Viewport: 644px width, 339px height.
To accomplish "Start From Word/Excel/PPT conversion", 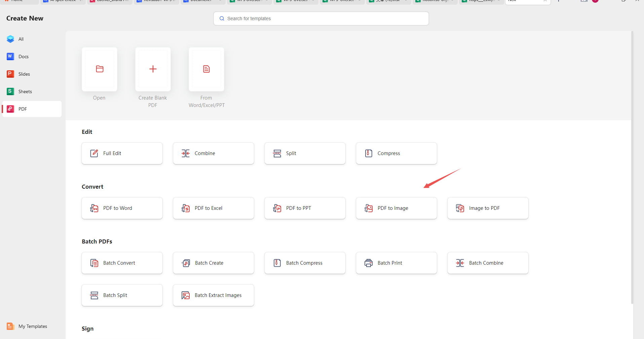I will 206,69.
